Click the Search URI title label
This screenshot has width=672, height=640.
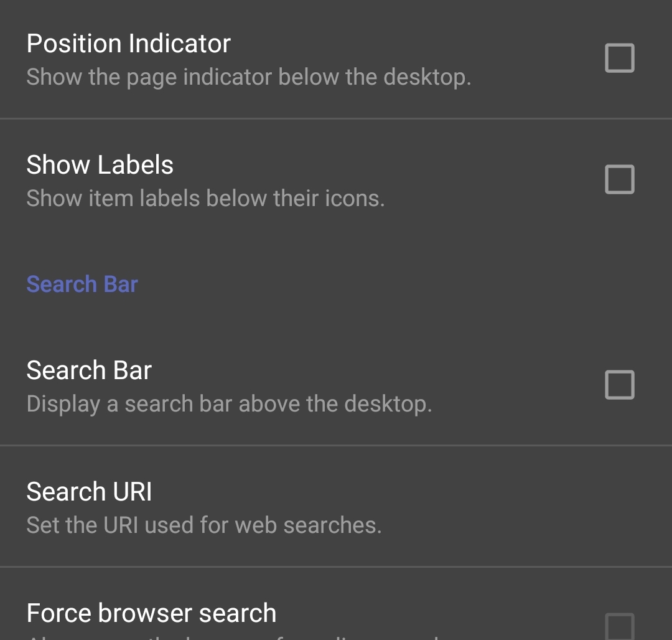click(88, 491)
